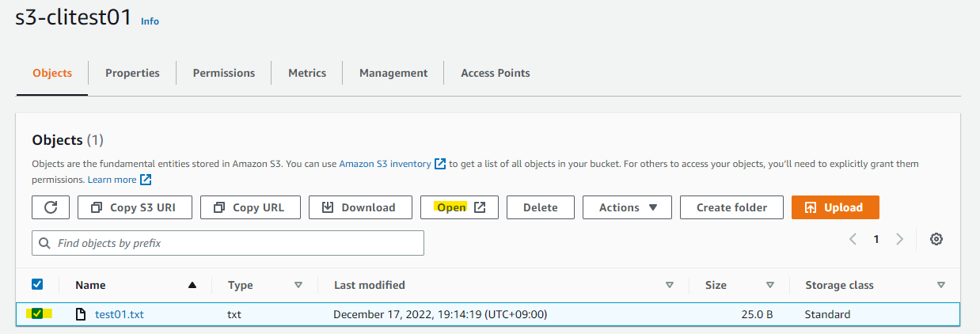Sort by Type column arrow
Viewport: 980px width, 334px height.
pyautogui.click(x=298, y=285)
